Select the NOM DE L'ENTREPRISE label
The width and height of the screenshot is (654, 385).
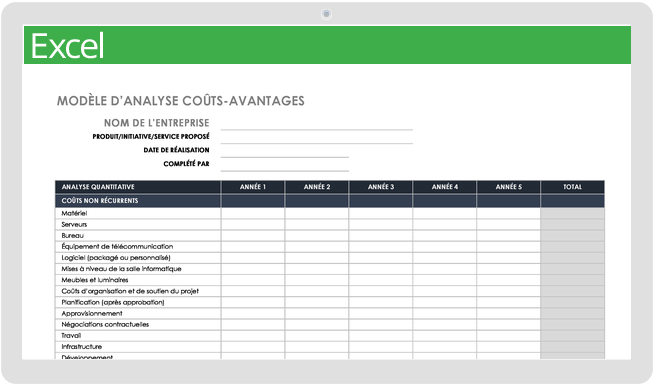tap(156, 123)
